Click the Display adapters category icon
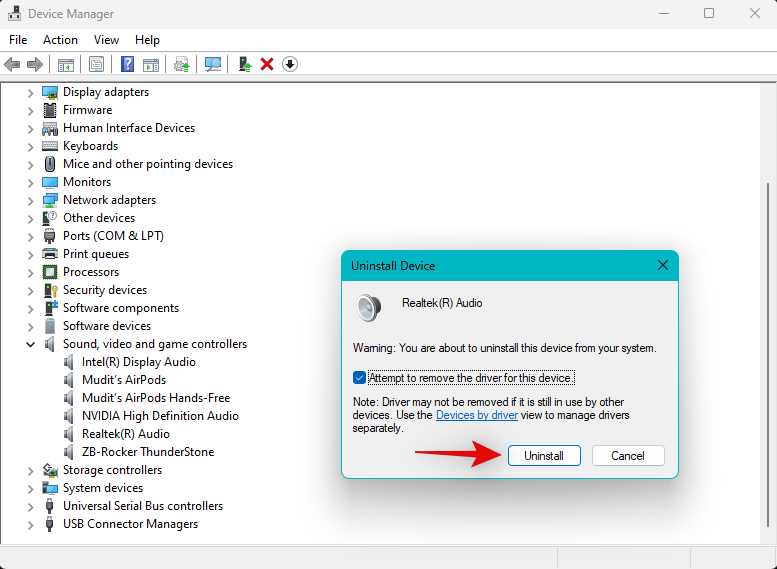Screen dimensions: 777x569 (50, 92)
